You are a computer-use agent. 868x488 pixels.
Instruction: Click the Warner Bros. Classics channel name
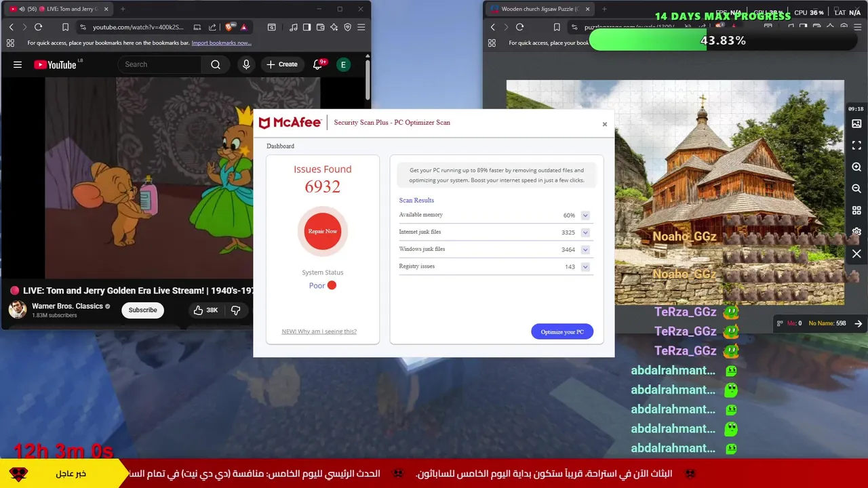pos(67,306)
